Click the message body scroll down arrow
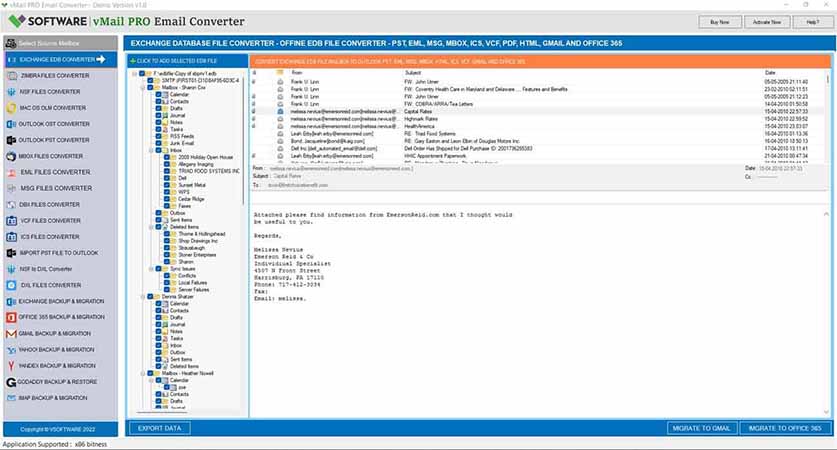 (826, 412)
